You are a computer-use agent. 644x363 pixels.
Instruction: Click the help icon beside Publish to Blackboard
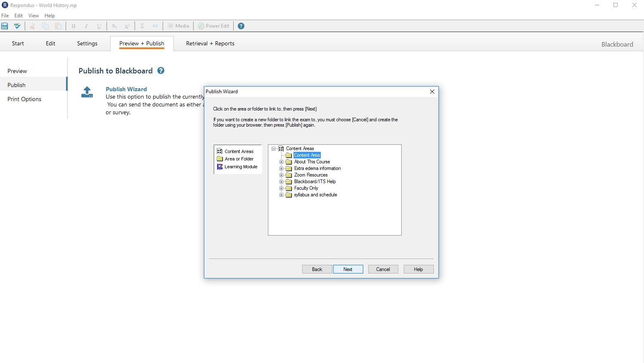[x=161, y=71]
